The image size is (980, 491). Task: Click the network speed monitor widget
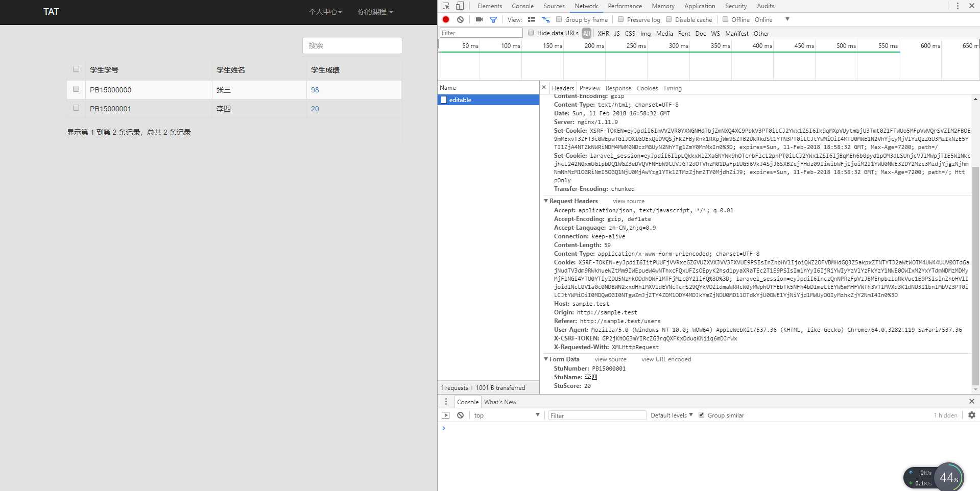(934, 477)
